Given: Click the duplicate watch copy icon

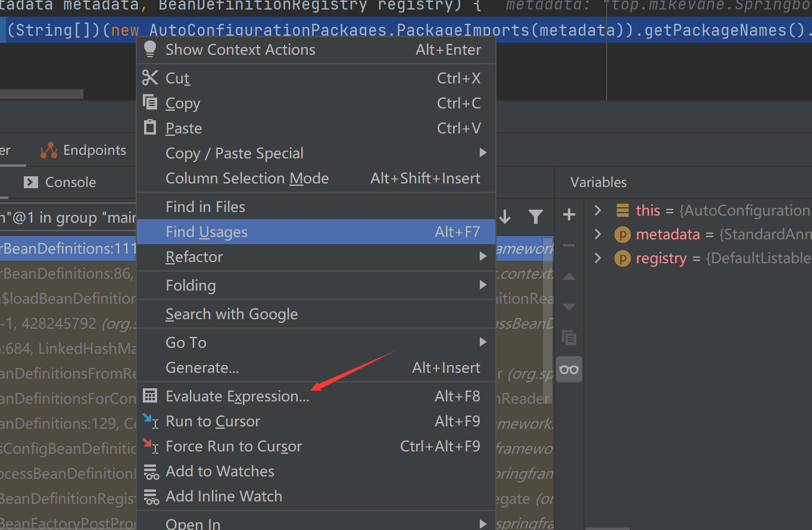Looking at the screenshot, I should click(569, 338).
